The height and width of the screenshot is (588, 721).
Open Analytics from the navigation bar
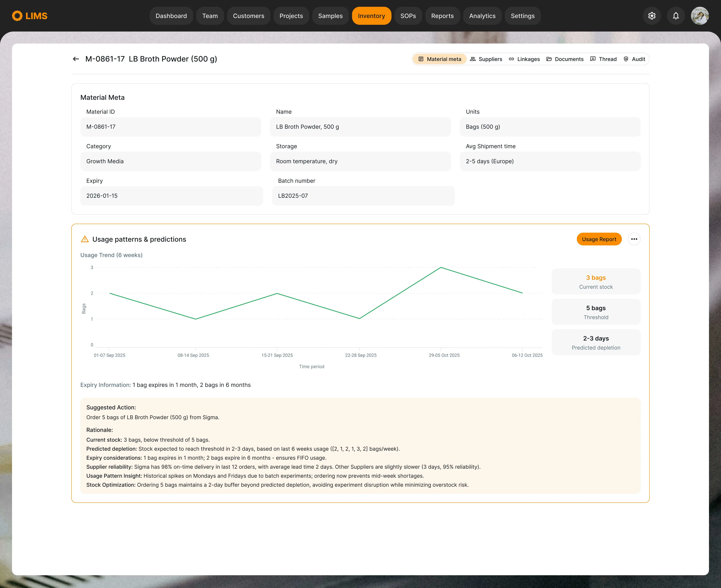point(482,16)
